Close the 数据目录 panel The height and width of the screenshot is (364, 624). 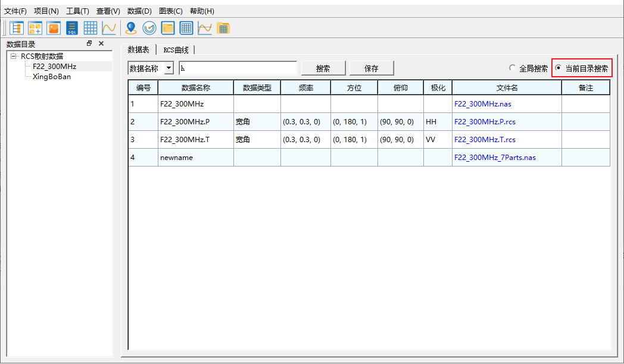pos(101,43)
